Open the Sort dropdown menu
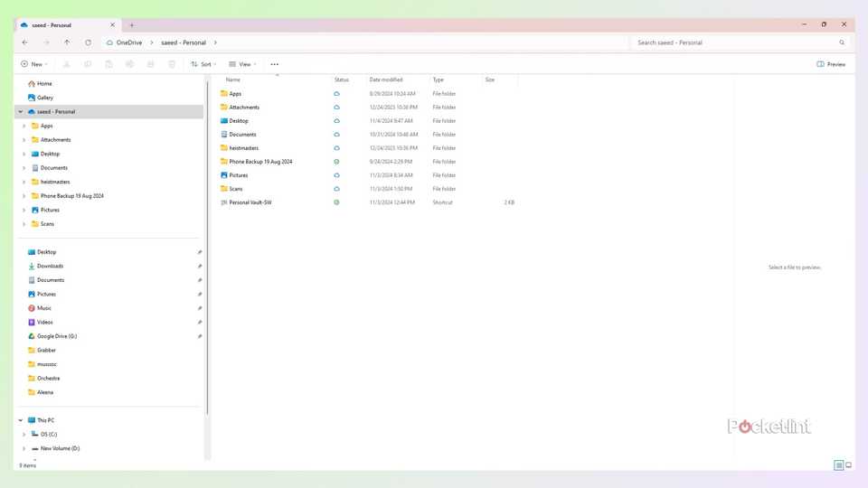The image size is (868, 488). click(x=203, y=64)
